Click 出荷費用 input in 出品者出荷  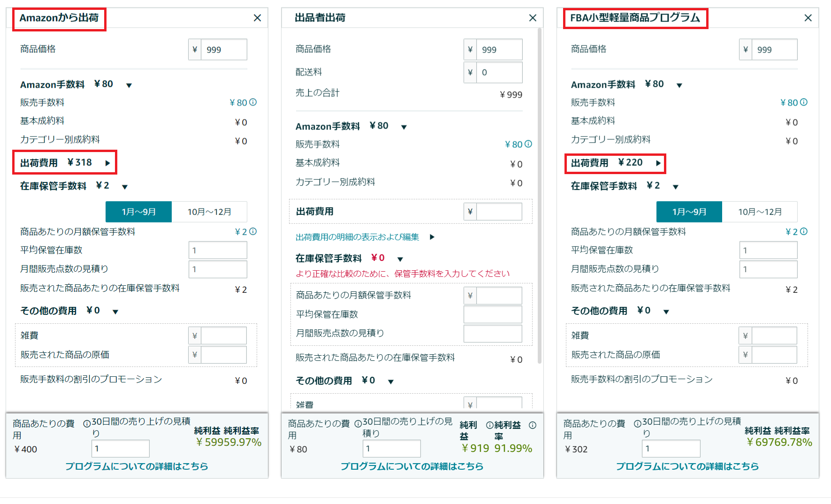499,212
